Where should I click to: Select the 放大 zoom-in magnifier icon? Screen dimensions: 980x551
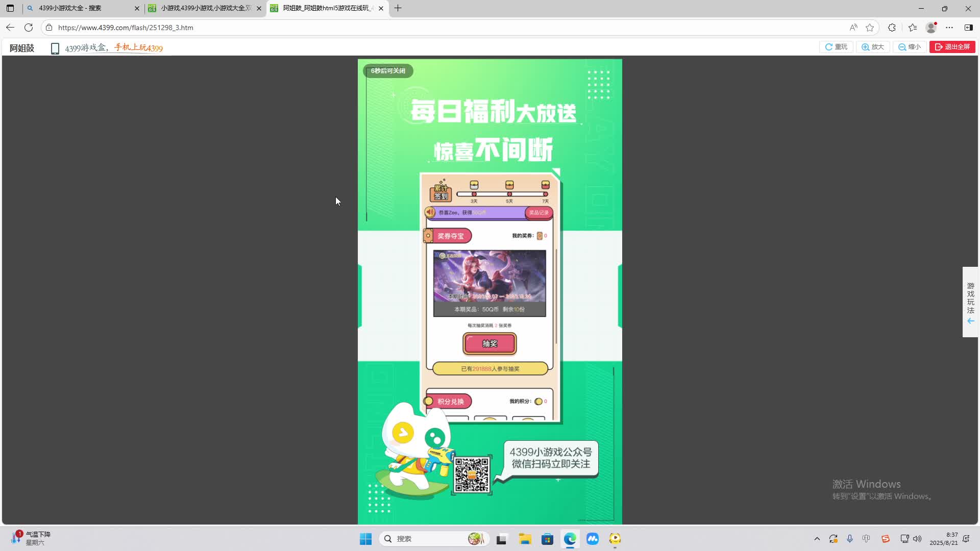[865, 46]
